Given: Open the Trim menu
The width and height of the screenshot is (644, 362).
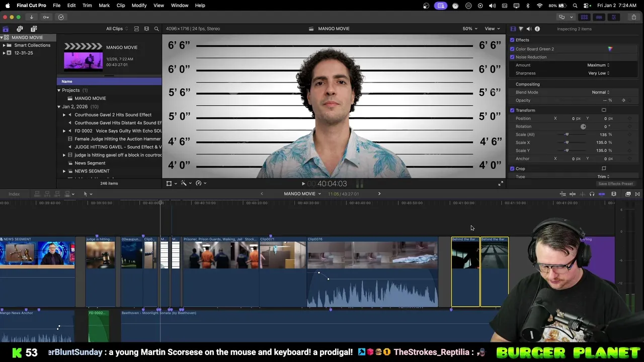Looking at the screenshot, I should click(x=87, y=6).
